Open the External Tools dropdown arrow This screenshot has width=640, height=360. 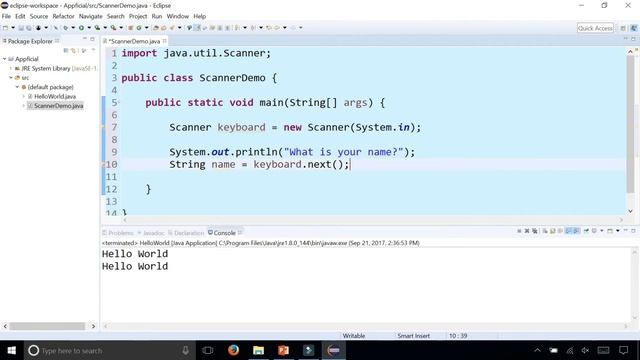click(x=121, y=28)
